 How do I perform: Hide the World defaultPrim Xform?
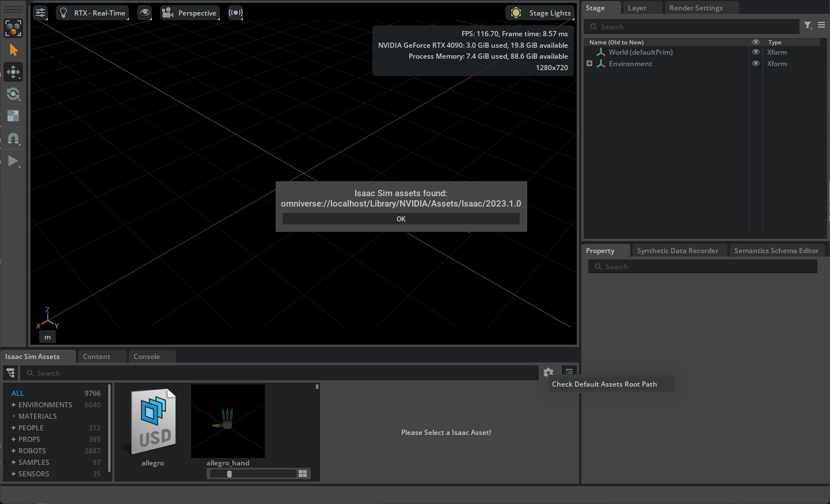pos(755,52)
